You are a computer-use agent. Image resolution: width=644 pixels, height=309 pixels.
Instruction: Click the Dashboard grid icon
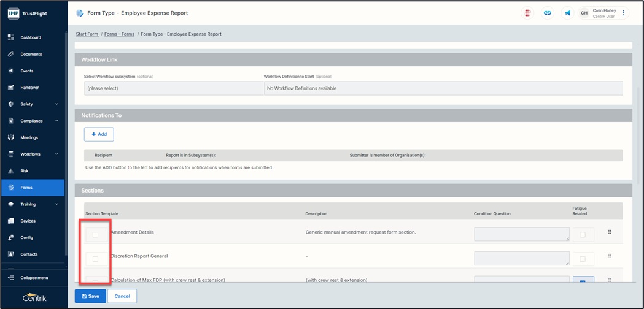(x=11, y=37)
